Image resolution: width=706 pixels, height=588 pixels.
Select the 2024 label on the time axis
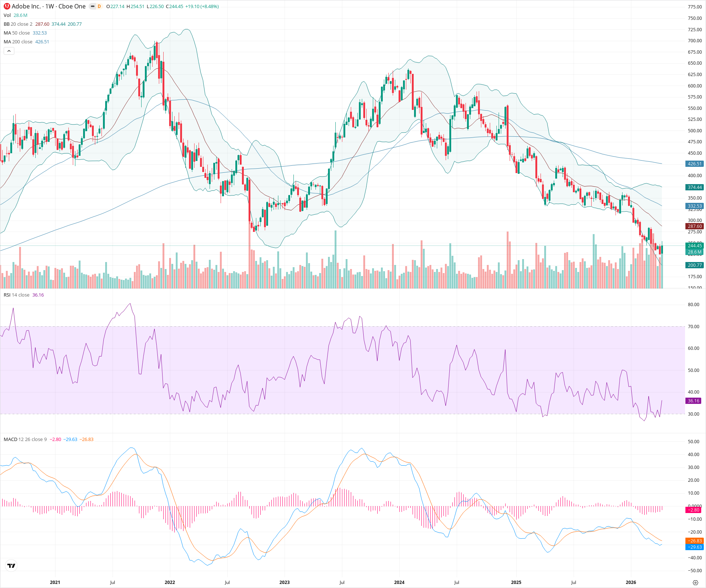point(399,582)
